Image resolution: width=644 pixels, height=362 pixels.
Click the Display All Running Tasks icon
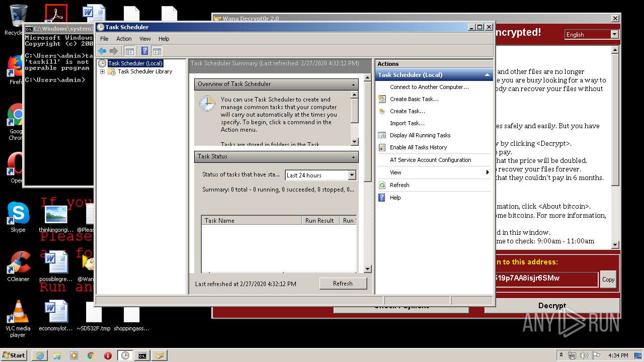coord(382,135)
